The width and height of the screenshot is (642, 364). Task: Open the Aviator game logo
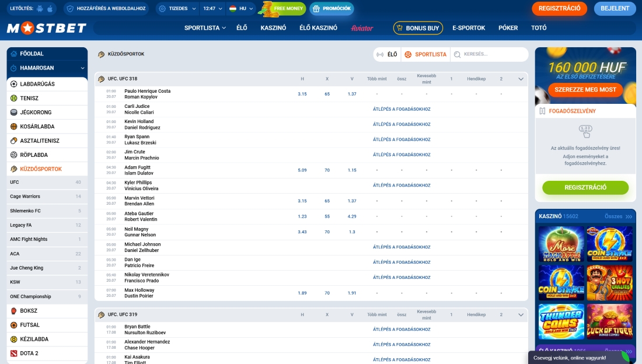point(362,28)
